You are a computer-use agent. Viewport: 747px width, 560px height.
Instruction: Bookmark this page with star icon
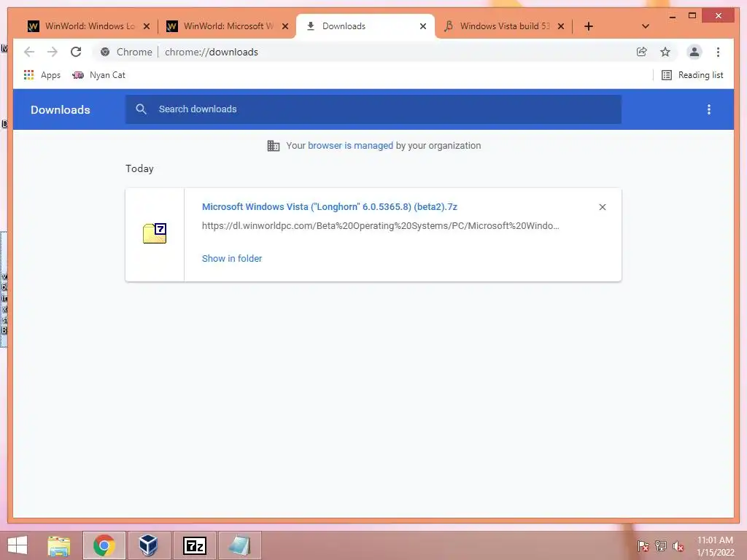click(x=665, y=52)
